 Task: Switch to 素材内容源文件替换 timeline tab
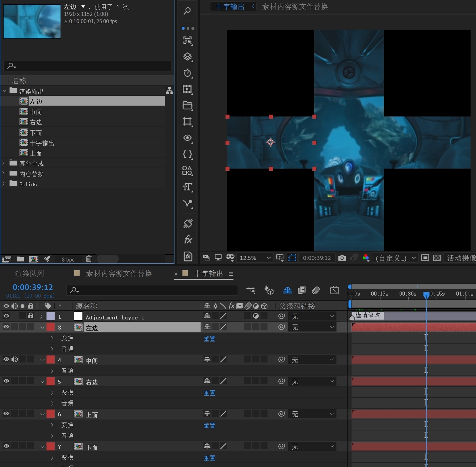(119, 273)
